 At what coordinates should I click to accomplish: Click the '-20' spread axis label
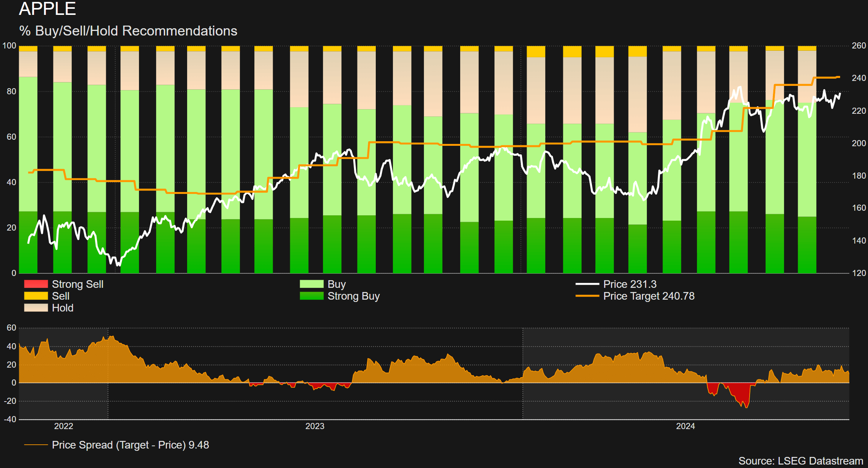click(x=10, y=401)
